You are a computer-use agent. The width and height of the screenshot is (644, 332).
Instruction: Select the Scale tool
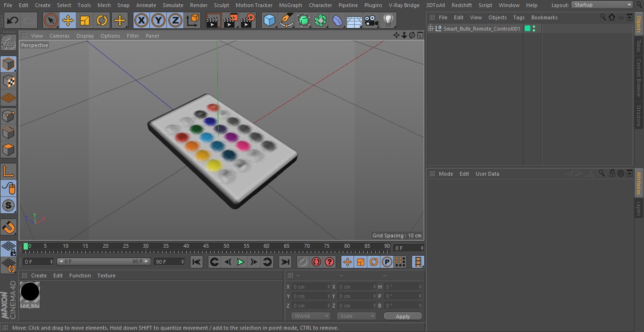pyautogui.click(x=85, y=20)
